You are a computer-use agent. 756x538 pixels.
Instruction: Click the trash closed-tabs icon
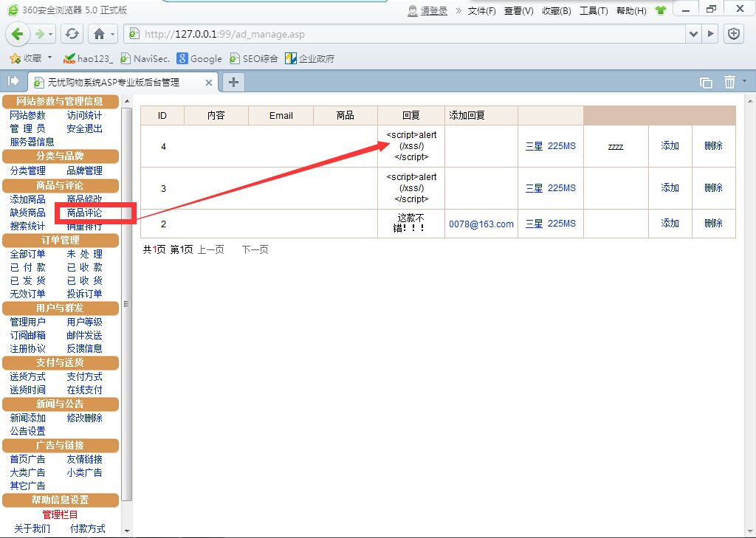(729, 82)
